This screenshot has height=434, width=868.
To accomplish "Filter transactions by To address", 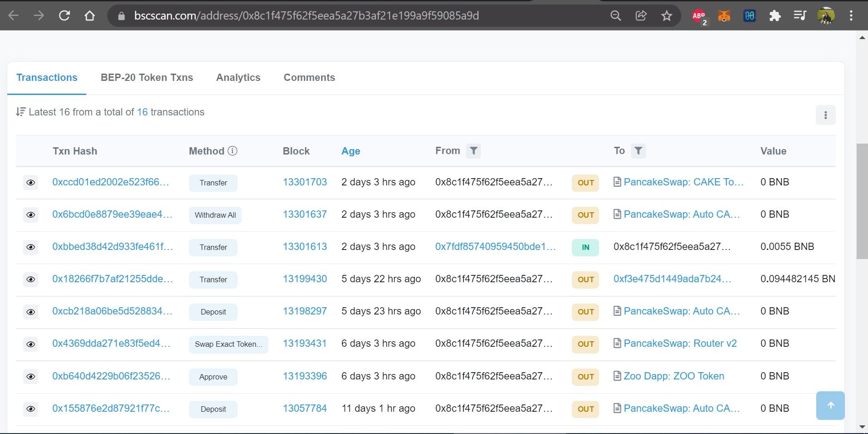I will point(638,151).
